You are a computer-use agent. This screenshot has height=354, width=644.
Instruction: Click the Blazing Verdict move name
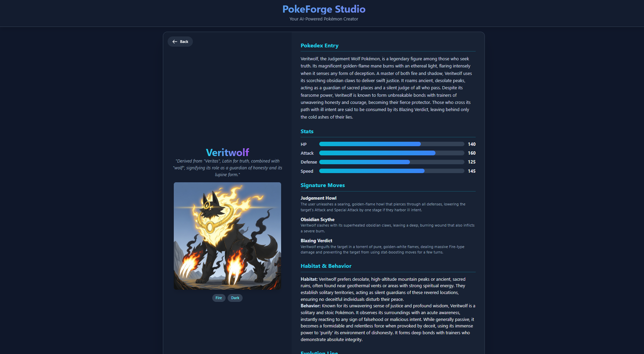[316, 241]
